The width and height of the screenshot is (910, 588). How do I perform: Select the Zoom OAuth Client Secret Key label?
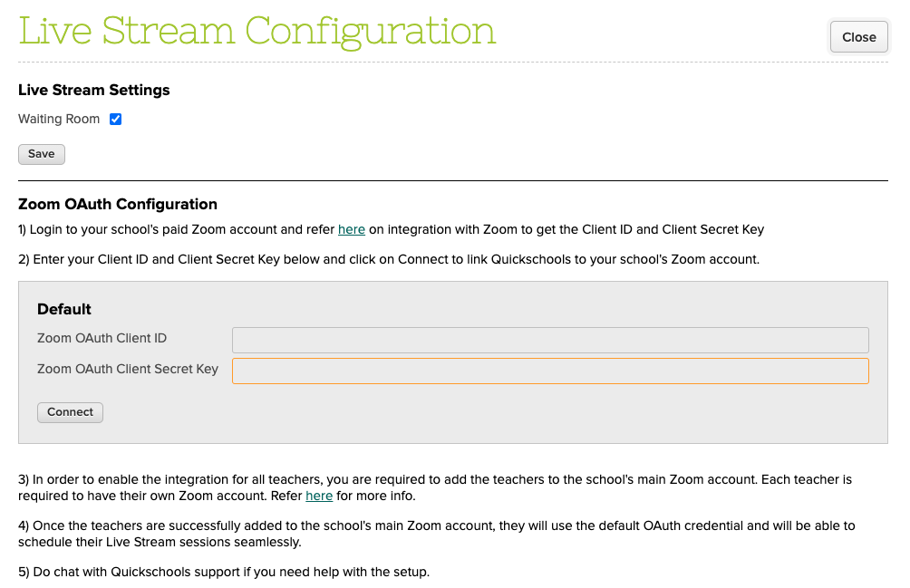128,370
